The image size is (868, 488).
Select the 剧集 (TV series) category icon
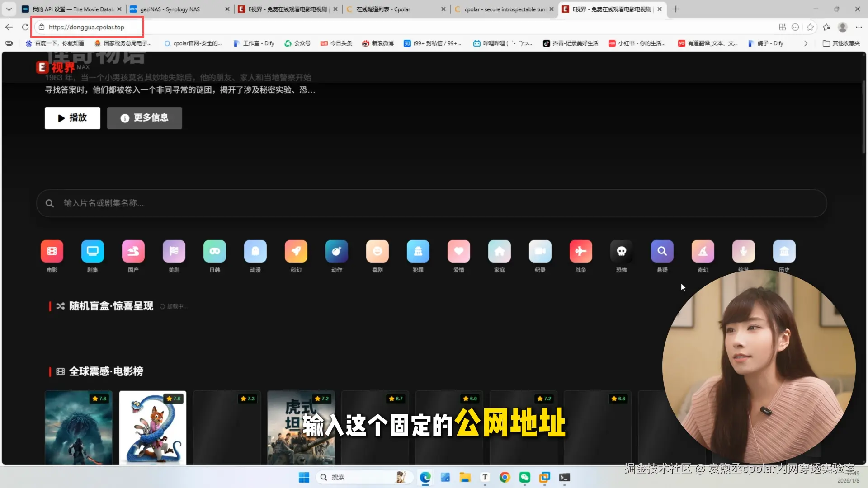pyautogui.click(x=93, y=251)
